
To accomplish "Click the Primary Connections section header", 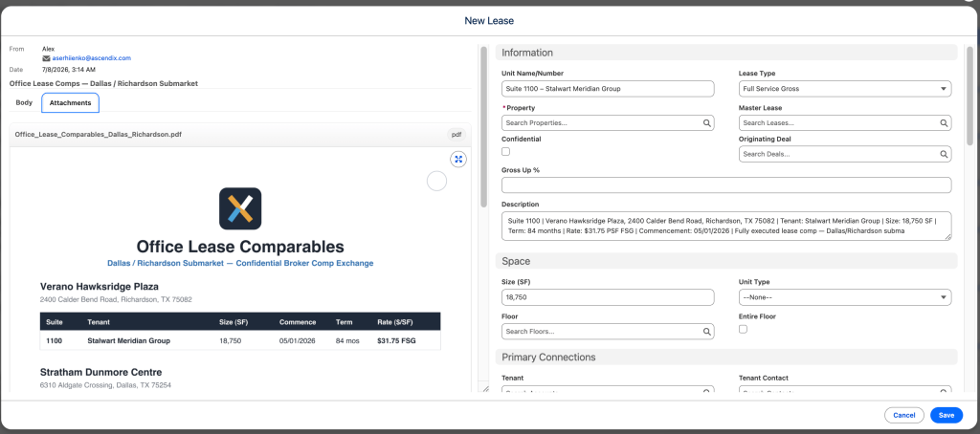I will 726,358.
